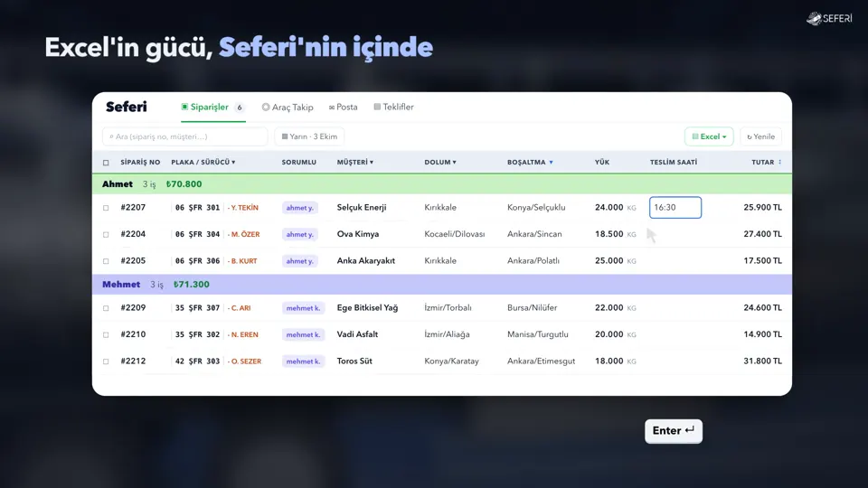Click driver M. ÖZER name
The width and height of the screenshot is (868, 488).
point(245,234)
